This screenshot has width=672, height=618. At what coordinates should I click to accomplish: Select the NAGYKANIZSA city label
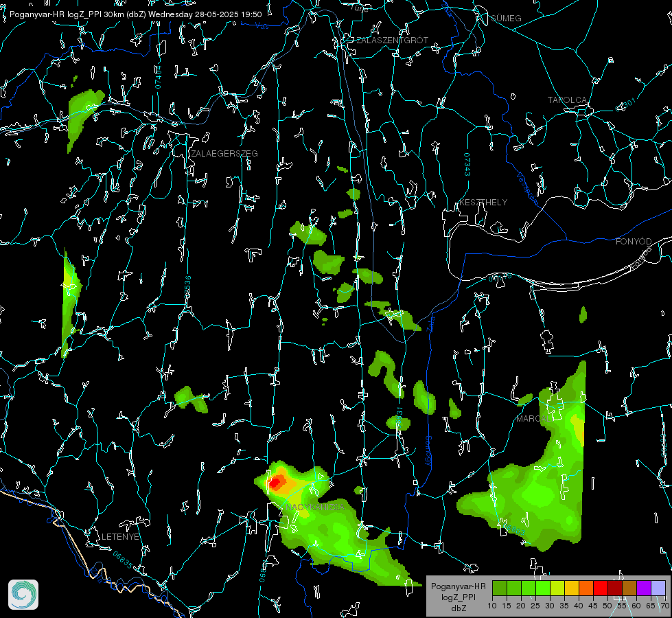[315, 507]
